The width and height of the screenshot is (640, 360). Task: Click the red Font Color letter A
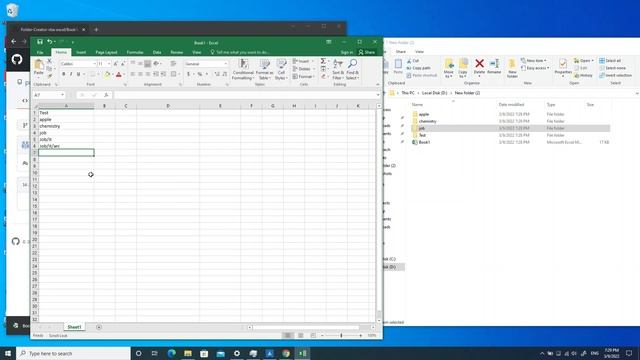[x=119, y=74]
